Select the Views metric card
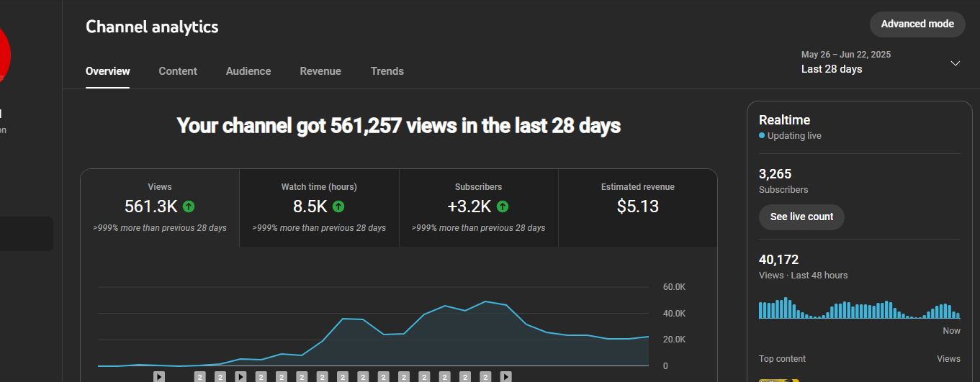The image size is (980, 382). (x=160, y=208)
